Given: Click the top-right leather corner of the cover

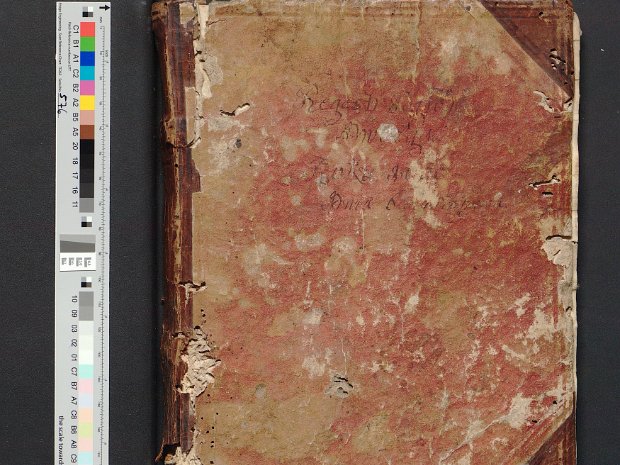Looking at the screenshot, I should tap(545, 38).
